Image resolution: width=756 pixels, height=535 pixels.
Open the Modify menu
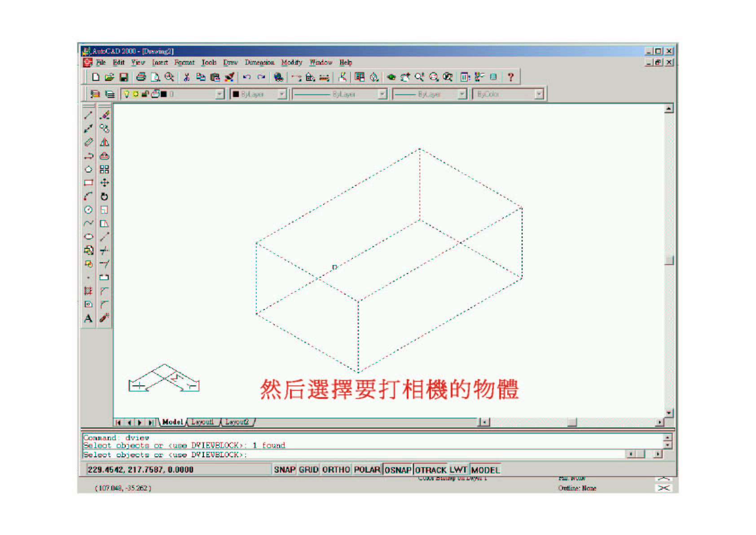point(292,62)
